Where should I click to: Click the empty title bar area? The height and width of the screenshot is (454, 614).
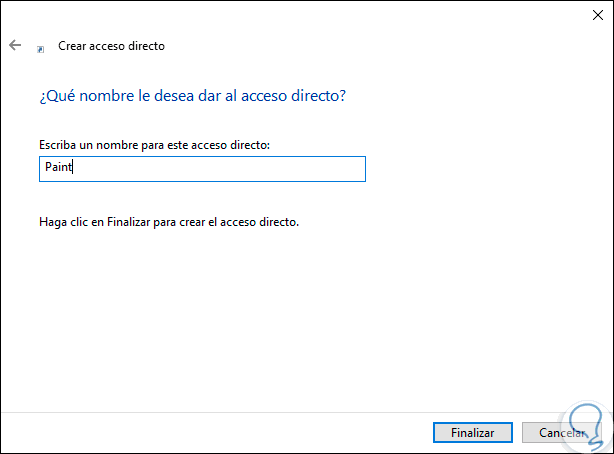coord(300,15)
